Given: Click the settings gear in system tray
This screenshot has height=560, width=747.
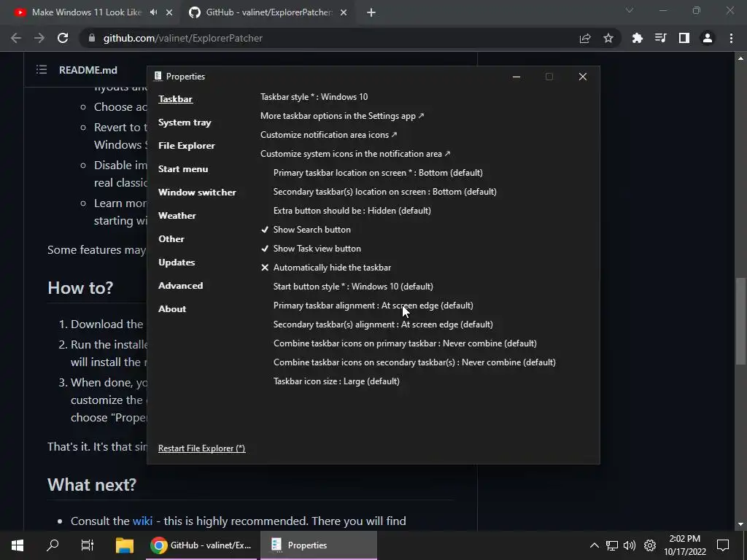Looking at the screenshot, I should pos(650,545).
